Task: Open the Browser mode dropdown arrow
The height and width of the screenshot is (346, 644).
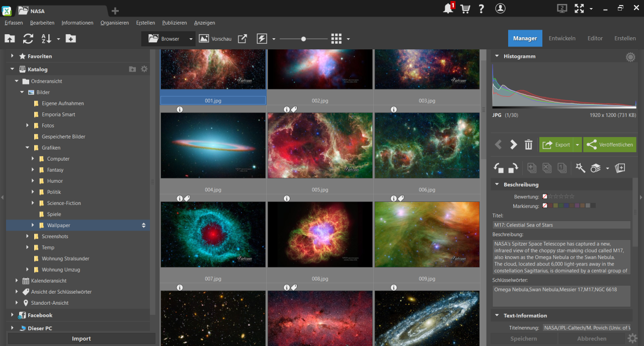Action: click(191, 39)
